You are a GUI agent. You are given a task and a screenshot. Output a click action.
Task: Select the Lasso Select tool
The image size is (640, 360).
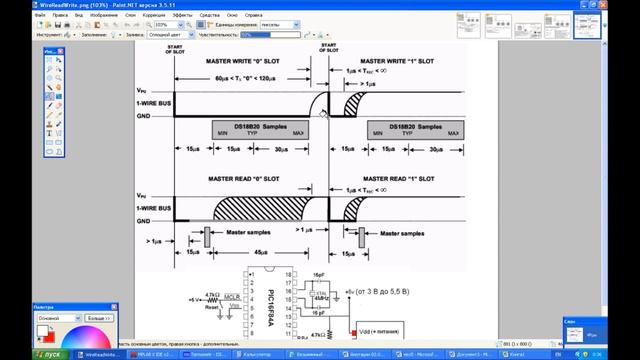[x=49, y=69]
